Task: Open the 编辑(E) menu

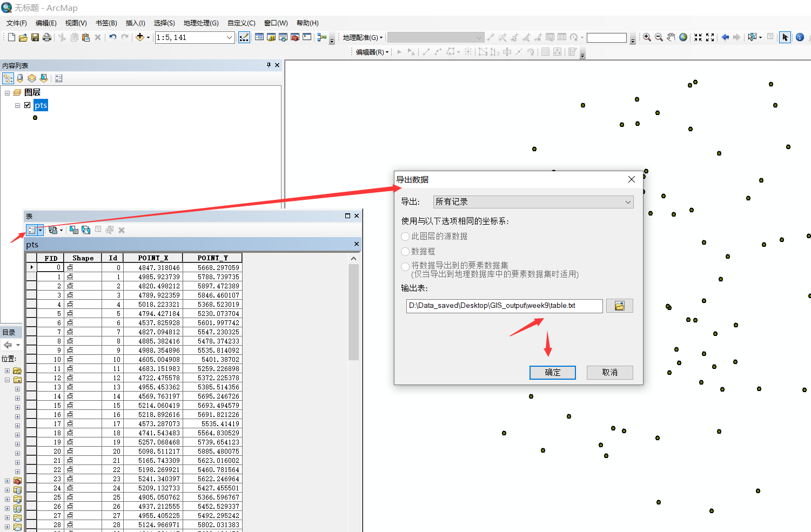Action: (x=46, y=23)
